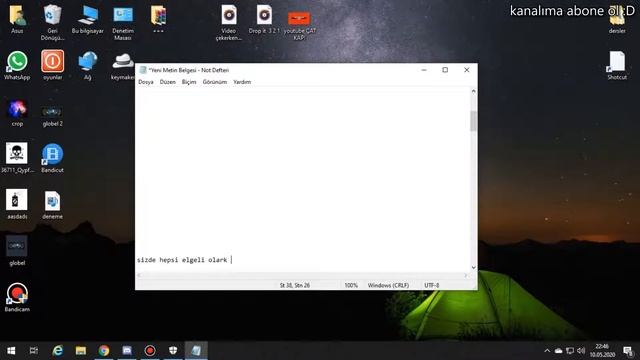Screen dimensions: 640x360
Task: Open the Discord taskbar icon
Action: point(127,351)
